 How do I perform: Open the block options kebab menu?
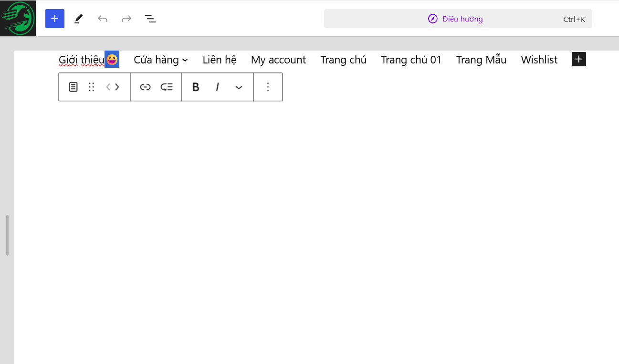click(268, 87)
